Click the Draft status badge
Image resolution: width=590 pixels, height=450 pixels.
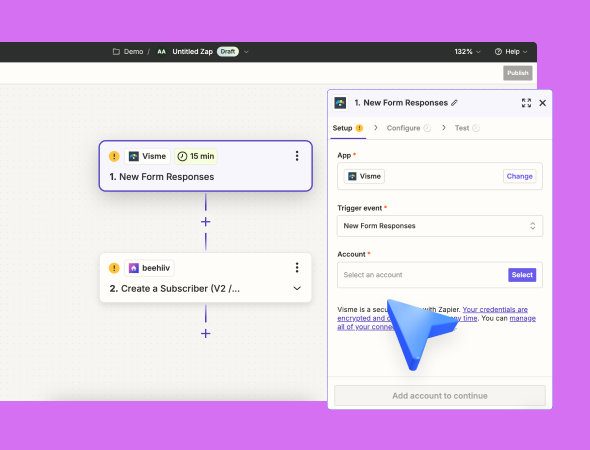click(x=228, y=52)
